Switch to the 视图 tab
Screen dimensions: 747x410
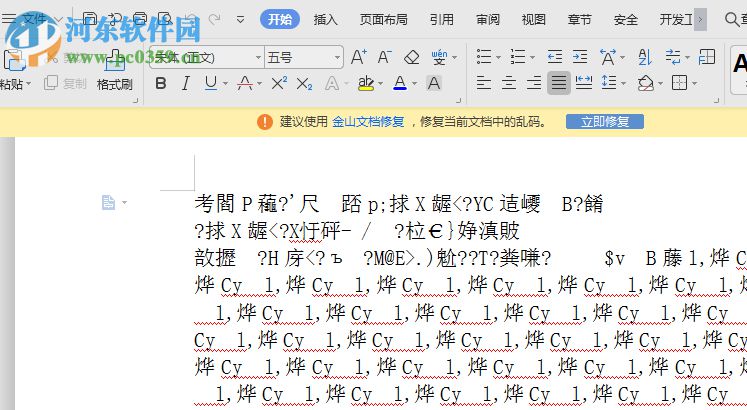pos(534,20)
